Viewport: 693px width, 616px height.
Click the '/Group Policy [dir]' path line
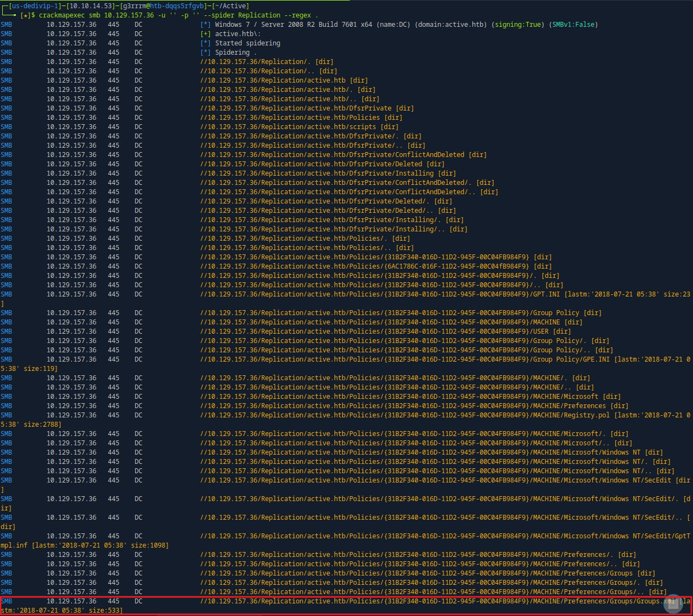pyautogui.click(x=401, y=313)
